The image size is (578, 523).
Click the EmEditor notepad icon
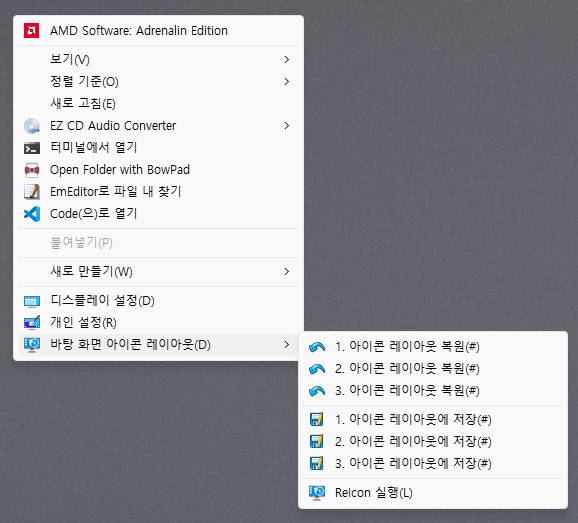[32, 192]
